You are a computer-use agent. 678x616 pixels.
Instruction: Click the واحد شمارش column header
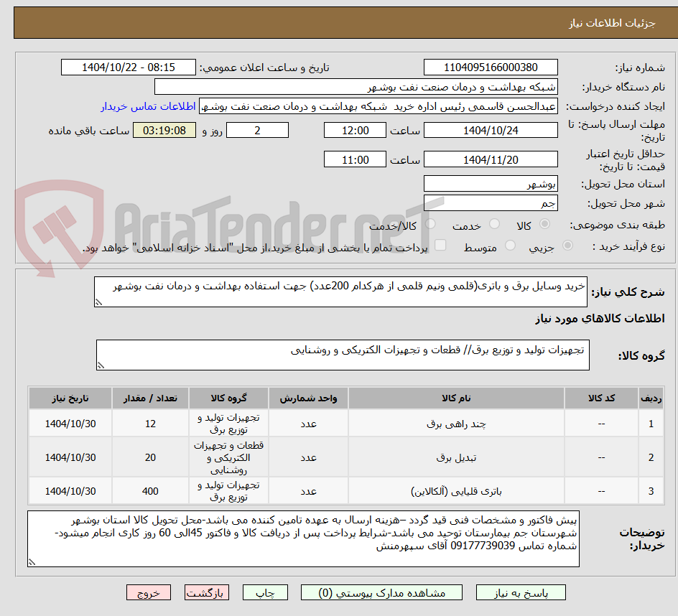[x=308, y=398]
